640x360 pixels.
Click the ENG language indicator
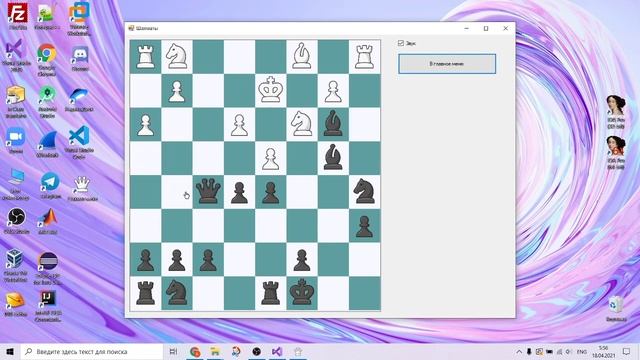click(x=582, y=351)
